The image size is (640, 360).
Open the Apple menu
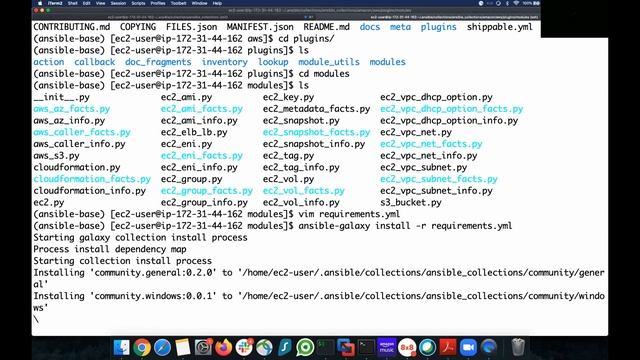[40, 3]
